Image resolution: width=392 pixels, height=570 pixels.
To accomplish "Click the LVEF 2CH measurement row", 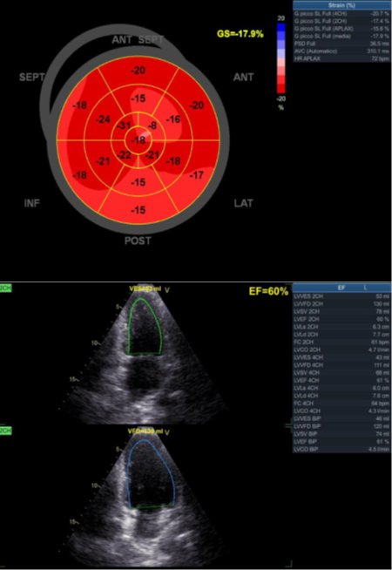I will coord(341,319).
